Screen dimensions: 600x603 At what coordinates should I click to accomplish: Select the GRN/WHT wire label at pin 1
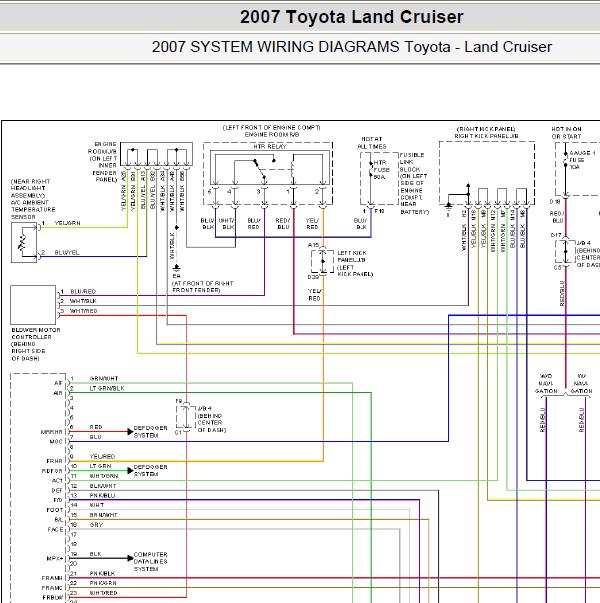point(104,378)
